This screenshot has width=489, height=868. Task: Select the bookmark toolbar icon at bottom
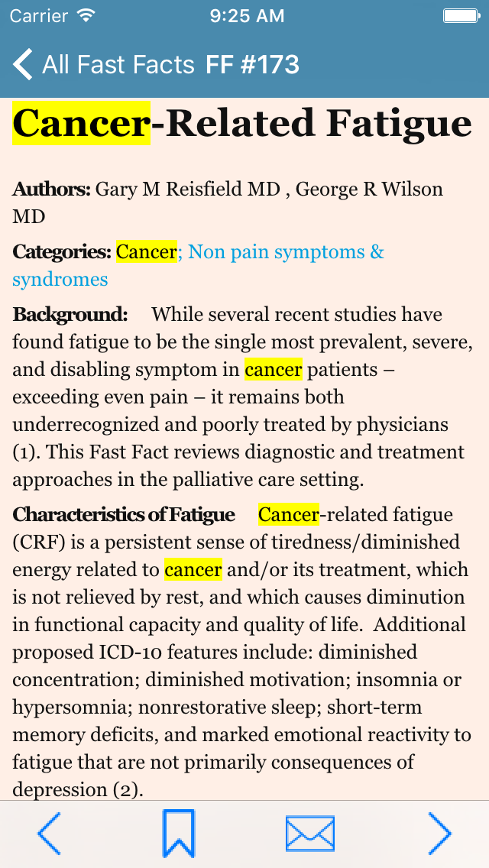pyautogui.click(x=180, y=833)
